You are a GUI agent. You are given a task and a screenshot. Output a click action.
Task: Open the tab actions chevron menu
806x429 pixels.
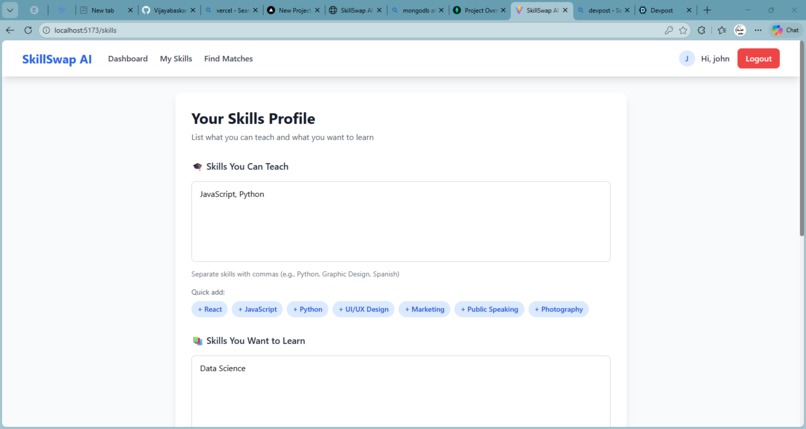10,10
